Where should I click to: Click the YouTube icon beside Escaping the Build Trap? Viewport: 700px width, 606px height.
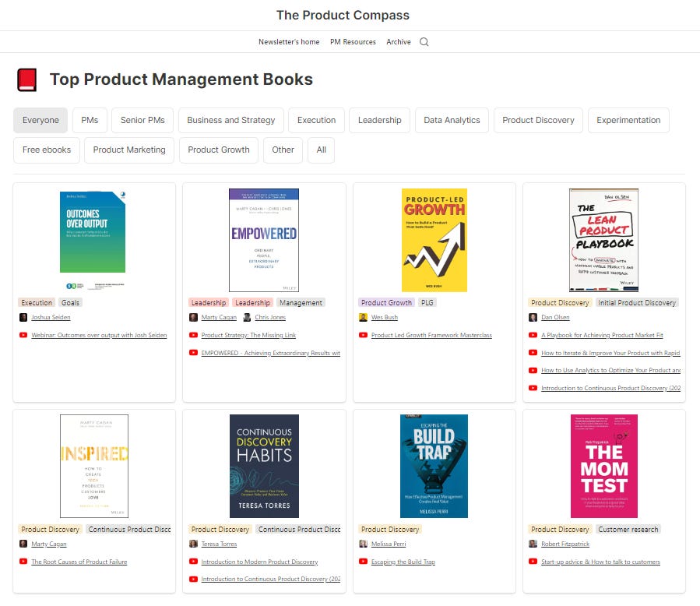(x=363, y=562)
